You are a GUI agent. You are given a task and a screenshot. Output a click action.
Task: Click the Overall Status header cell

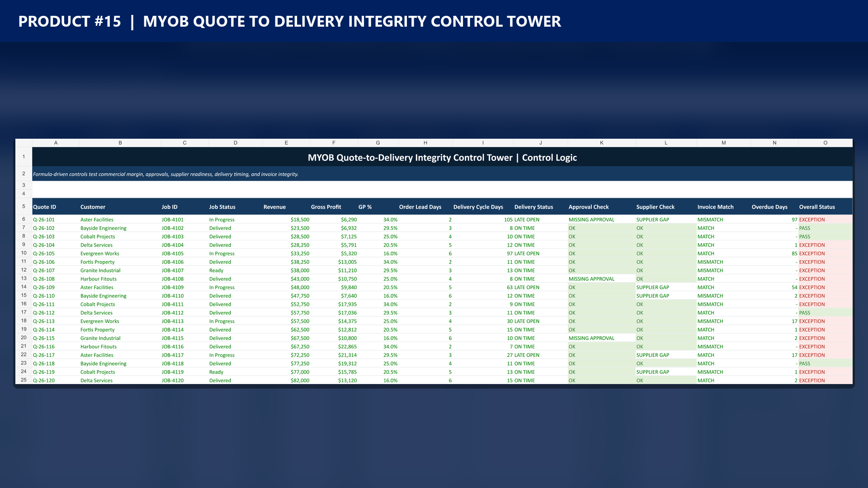pos(825,207)
